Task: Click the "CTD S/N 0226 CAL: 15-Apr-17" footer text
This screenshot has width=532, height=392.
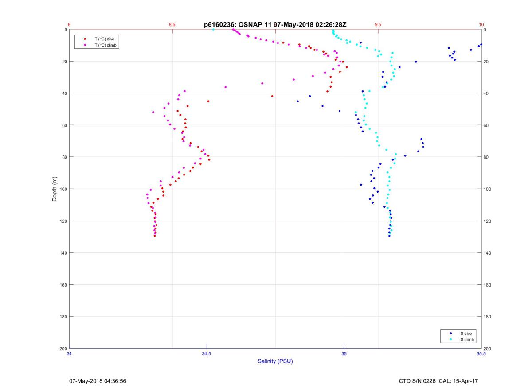Action: (438, 381)
